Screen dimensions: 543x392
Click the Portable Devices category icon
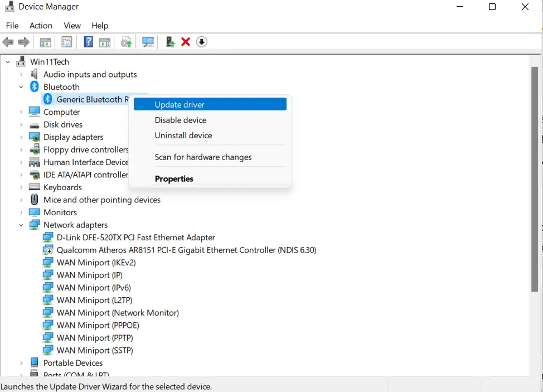[x=34, y=362]
